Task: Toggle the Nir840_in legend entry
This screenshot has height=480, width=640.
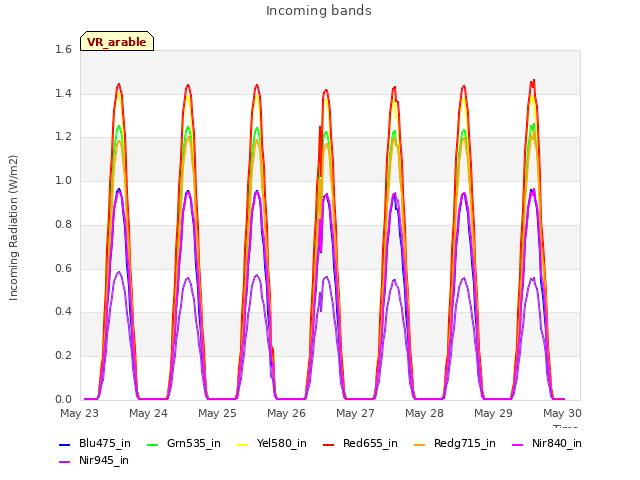Action: click(x=547, y=444)
